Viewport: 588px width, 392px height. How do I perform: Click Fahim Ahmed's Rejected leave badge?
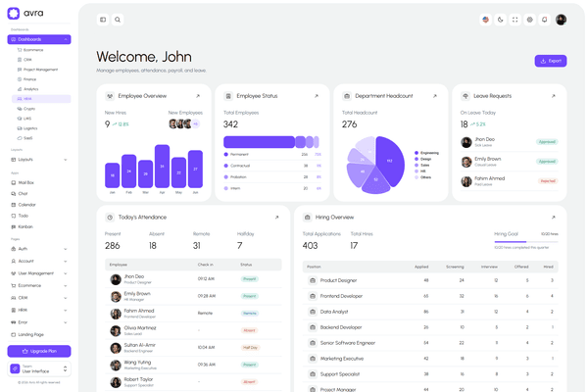click(x=548, y=180)
